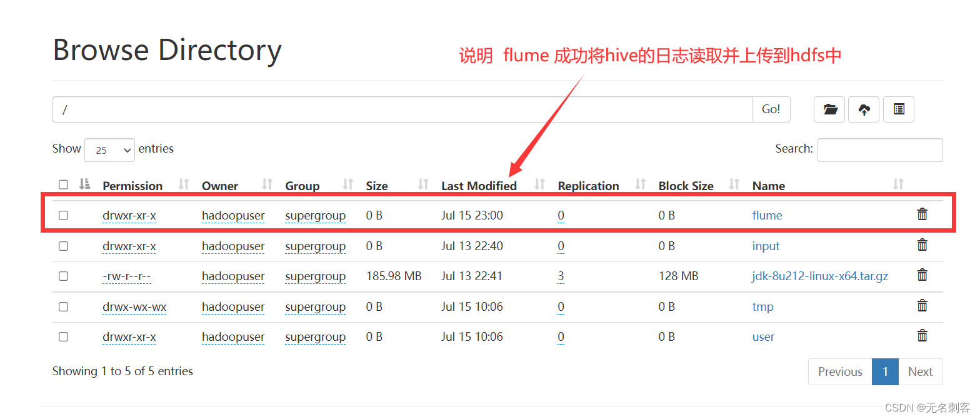Image resolution: width=980 pixels, height=419 pixels.
Task: Click supergroup in the flume row
Action: (x=316, y=215)
